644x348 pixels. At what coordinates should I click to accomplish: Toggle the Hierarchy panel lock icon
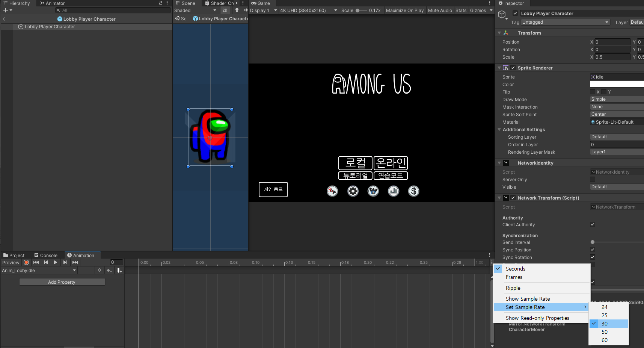pyautogui.click(x=161, y=3)
